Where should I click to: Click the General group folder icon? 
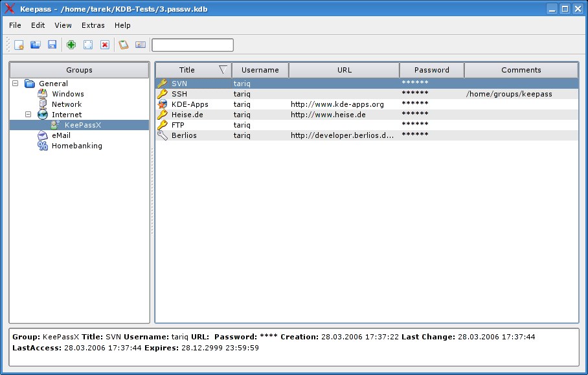coord(30,84)
